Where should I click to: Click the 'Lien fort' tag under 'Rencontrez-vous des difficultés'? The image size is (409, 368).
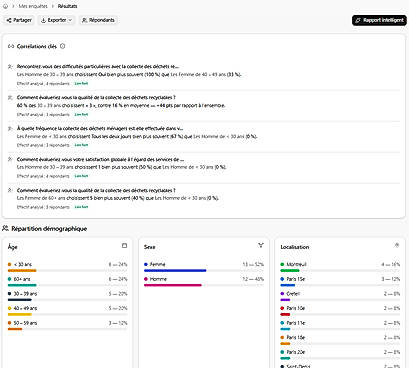81,83
